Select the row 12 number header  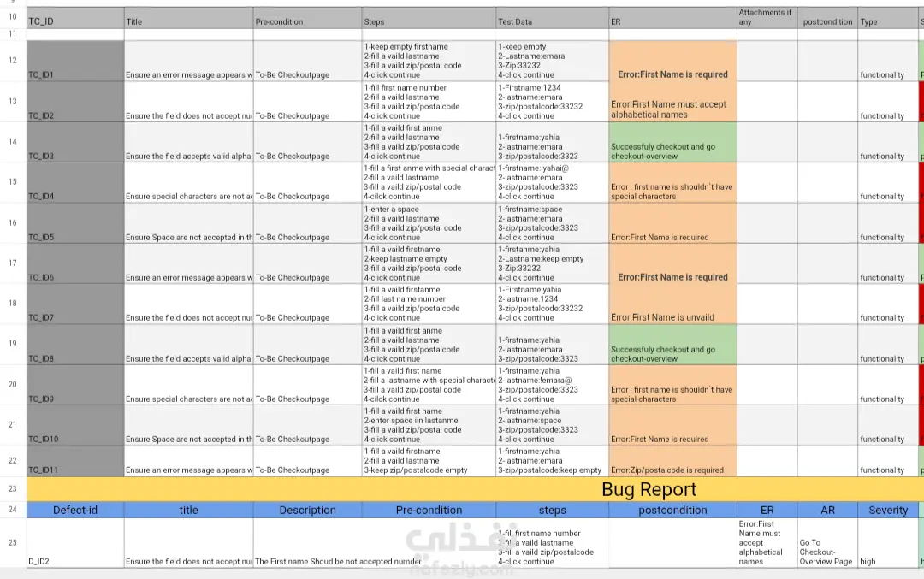pos(13,61)
